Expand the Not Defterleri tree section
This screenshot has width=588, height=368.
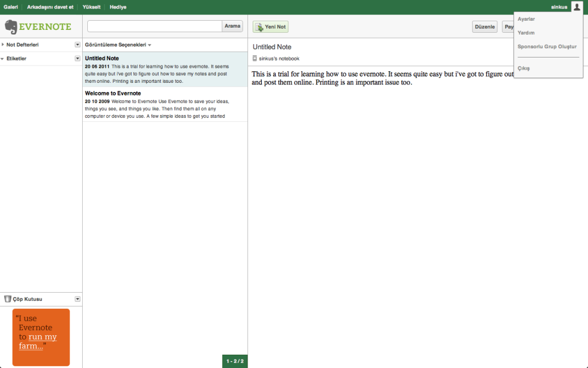pos(3,44)
